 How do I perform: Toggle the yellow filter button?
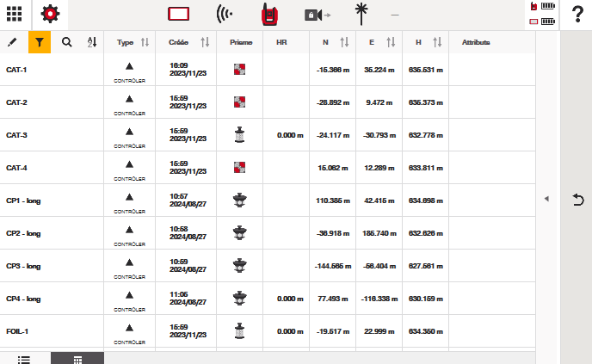tap(39, 41)
